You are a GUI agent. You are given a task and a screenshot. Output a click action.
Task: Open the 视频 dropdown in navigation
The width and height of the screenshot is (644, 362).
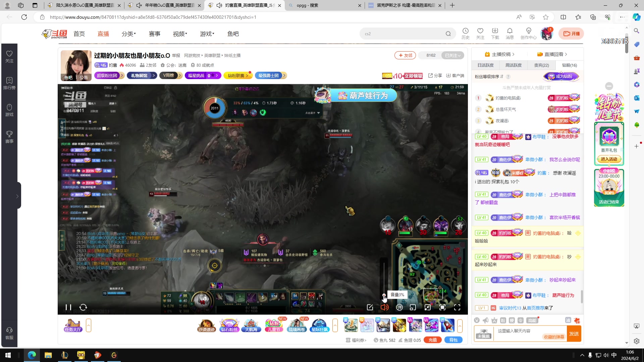click(180, 34)
